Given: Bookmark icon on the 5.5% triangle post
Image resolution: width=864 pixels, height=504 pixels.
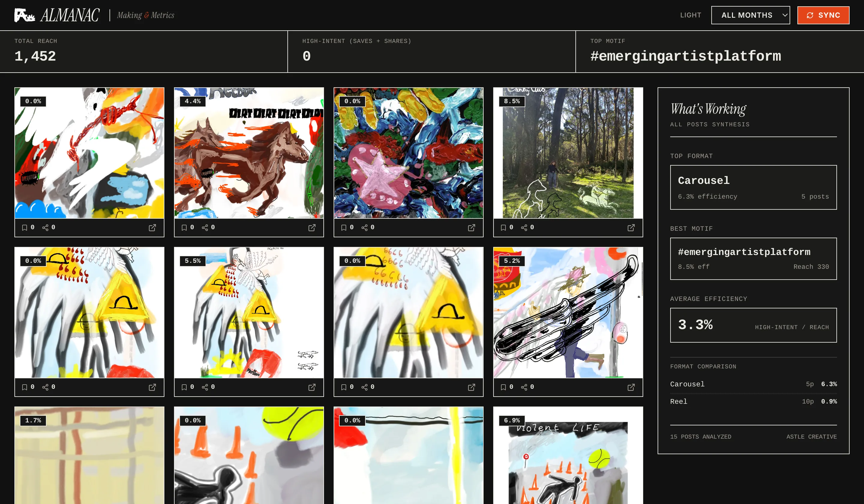Looking at the screenshot, I should [184, 387].
